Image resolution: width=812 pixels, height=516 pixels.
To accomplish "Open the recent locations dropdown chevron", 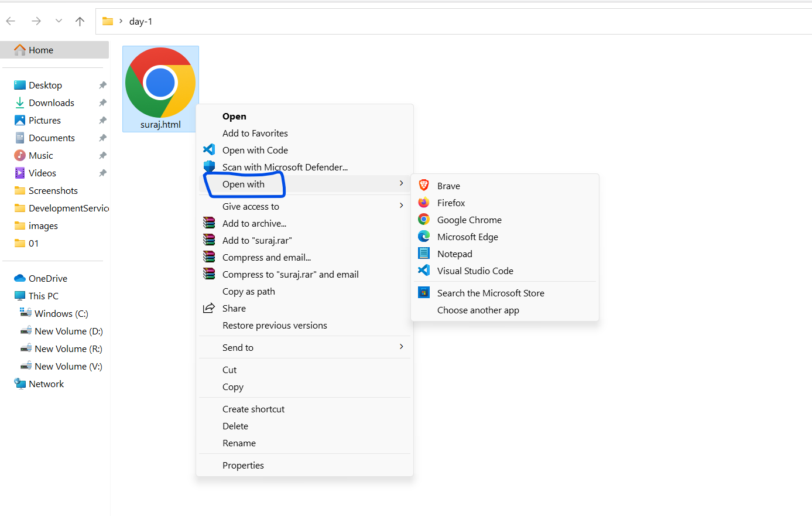I will click(x=59, y=21).
